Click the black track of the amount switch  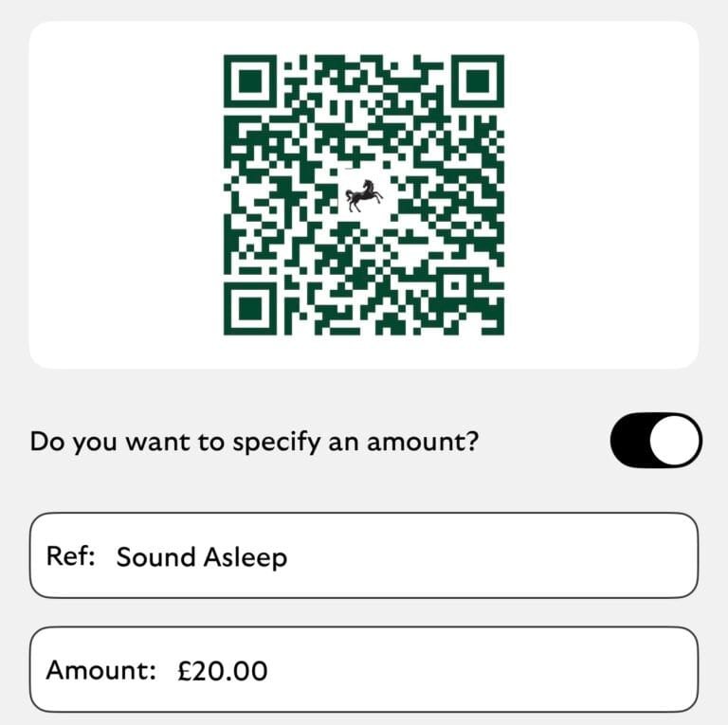click(631, 440)
